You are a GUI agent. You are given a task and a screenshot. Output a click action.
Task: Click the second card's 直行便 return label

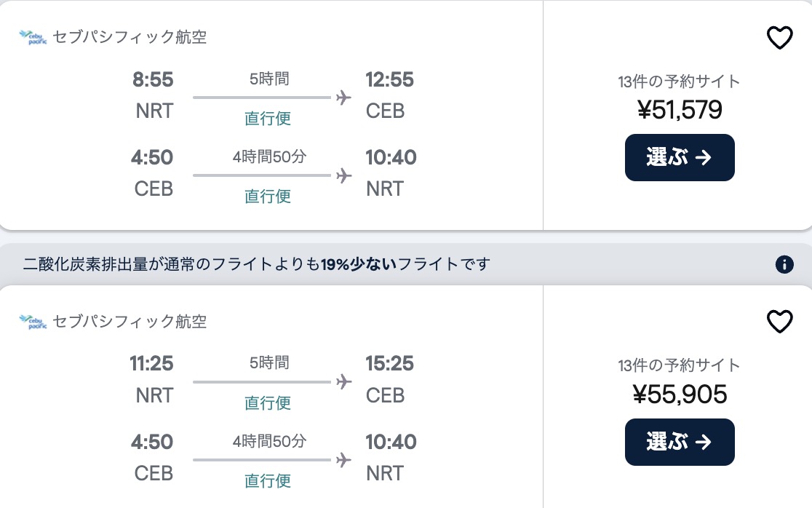click(268, 480)
